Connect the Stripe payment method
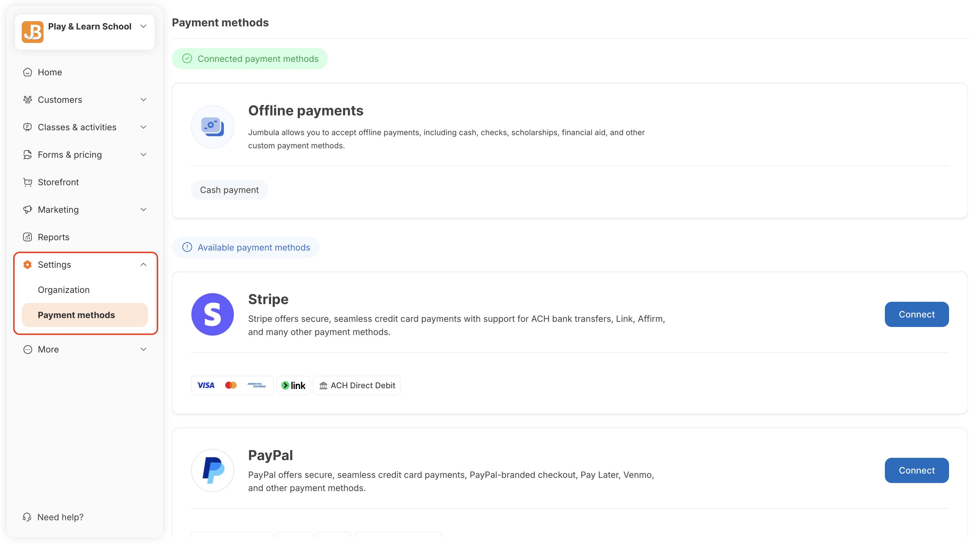Image resolution: width=980 pixels, height=544 pixels. 916,314
